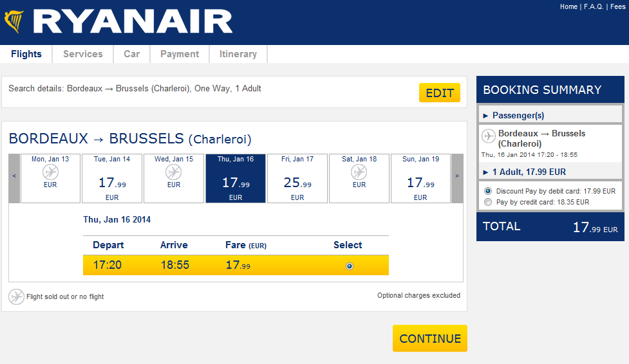This screenshot has height=364, width=629.
Task: Click the yellow EDIT search button
Action: click(x=440, y=93)
